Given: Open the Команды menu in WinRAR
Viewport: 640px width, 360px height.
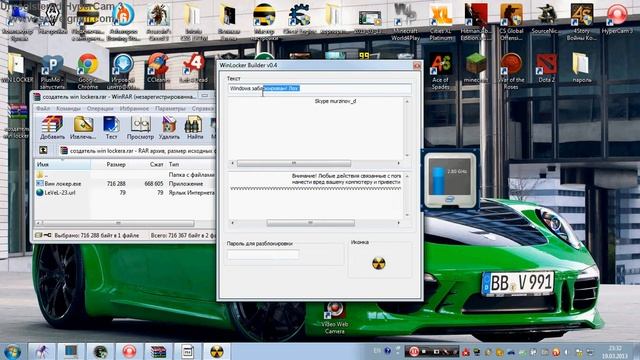Looking at the screenshot, I should click(68, 109).
